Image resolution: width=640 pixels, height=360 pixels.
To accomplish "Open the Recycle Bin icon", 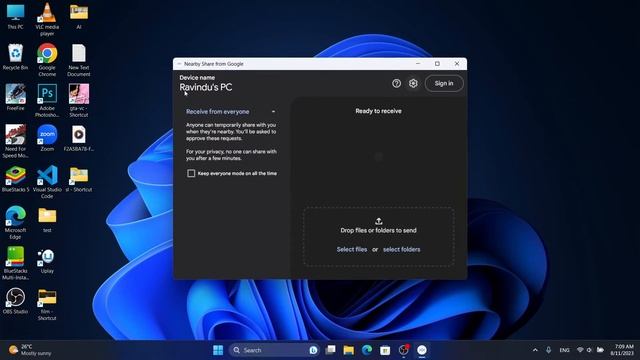I will [16, 57].
